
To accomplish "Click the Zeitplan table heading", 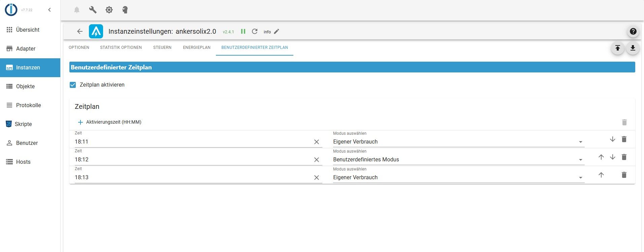I will [87, 106].
